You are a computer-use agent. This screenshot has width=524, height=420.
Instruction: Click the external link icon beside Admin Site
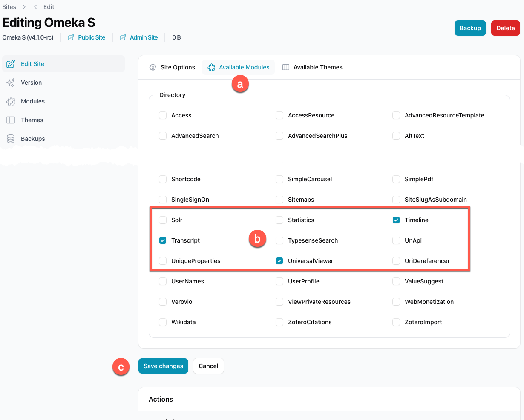click(123, 37)
